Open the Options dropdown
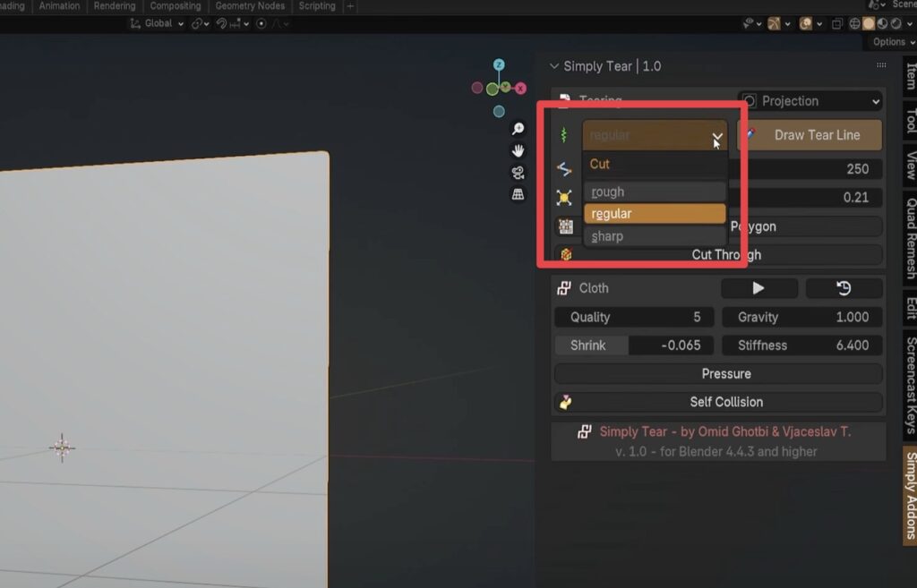The width and height of the screenshot is (917, 588). click(893, 42)
